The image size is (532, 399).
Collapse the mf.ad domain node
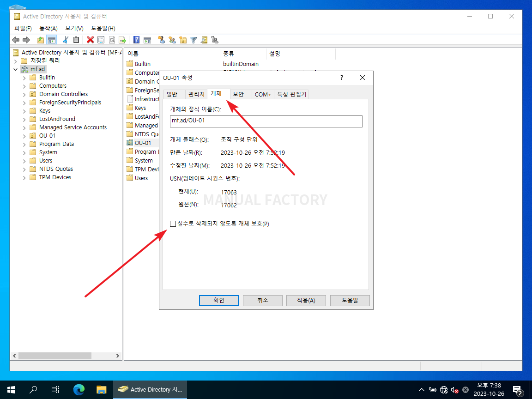click(x=16, y=69)
